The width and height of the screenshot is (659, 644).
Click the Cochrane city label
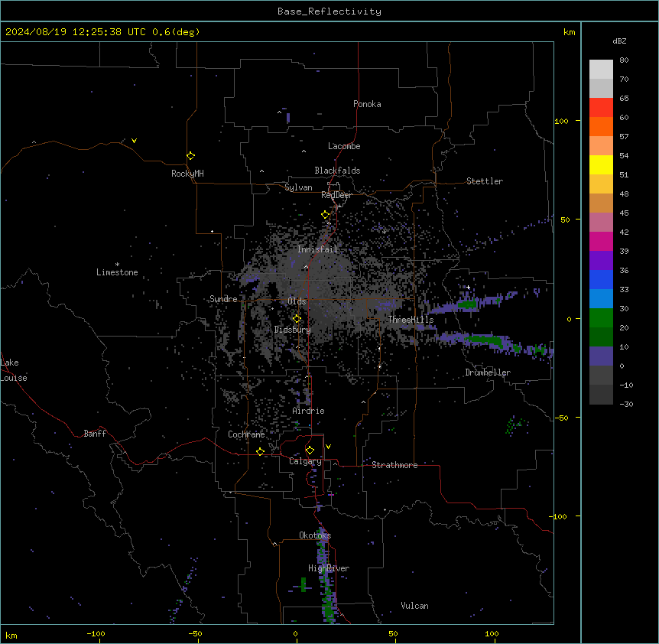pyautogui.click(x=246, y=434)
